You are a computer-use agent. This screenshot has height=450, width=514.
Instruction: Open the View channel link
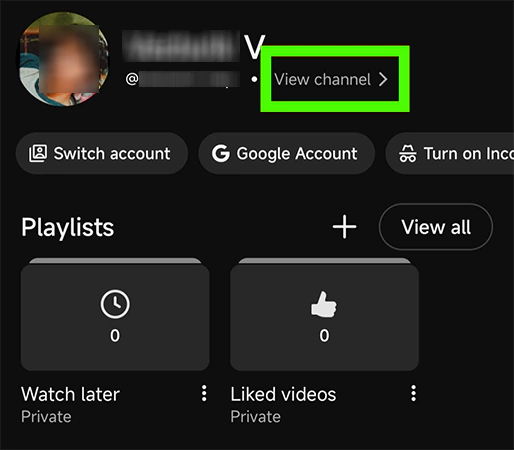[331, 79]
